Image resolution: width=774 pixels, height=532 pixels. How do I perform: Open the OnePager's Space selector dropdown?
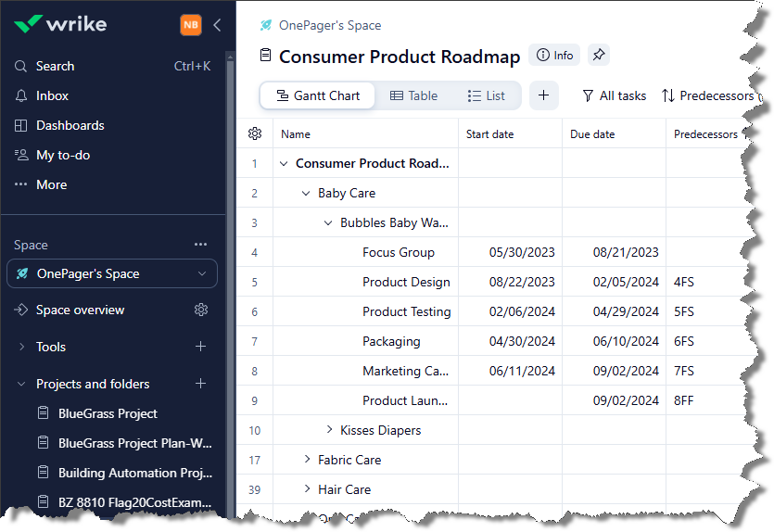click(x=112, y=273)
